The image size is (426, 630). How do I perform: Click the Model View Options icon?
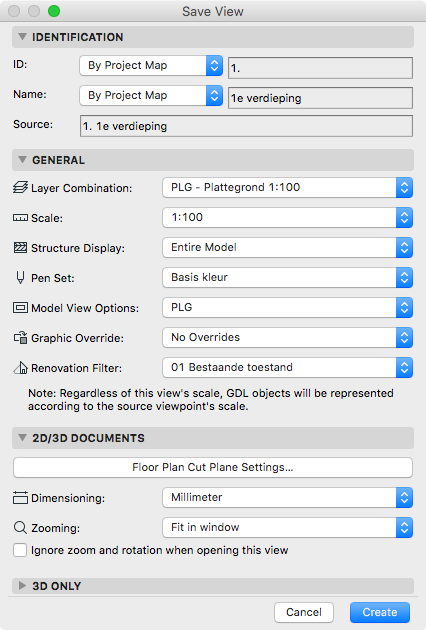[x=20, y=308]
